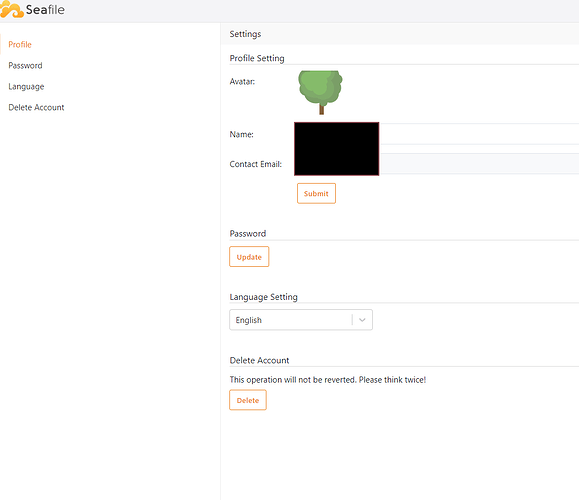Click 'This operation will not be reverted' text

click(x=328, y=380)
